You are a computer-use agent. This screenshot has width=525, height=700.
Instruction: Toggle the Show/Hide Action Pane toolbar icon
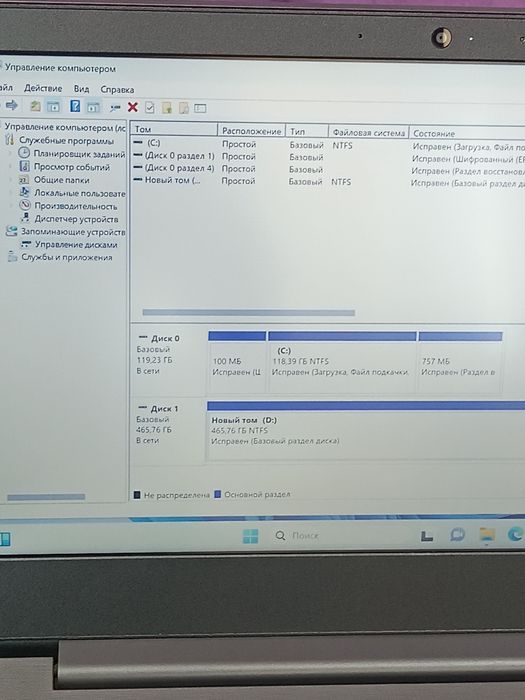(x=93, y=107)
